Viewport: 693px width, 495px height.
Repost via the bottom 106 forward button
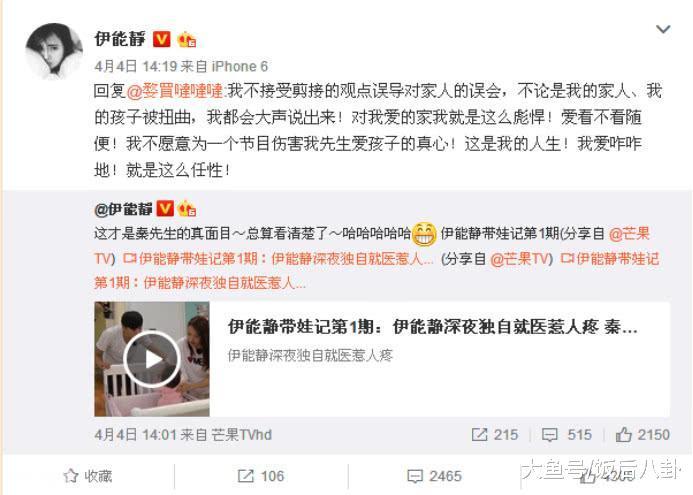click(261, 476)
